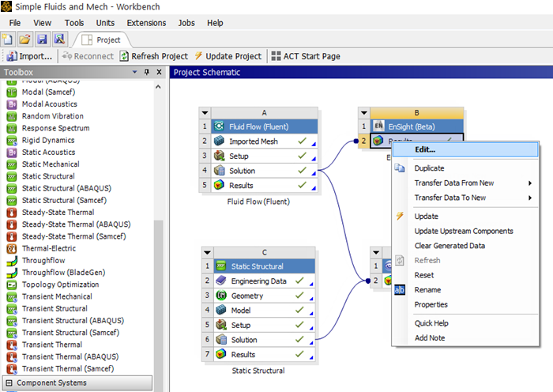Click the Results cell icon in system A
This screenshot has width=553, height=392.
[219, 185]
